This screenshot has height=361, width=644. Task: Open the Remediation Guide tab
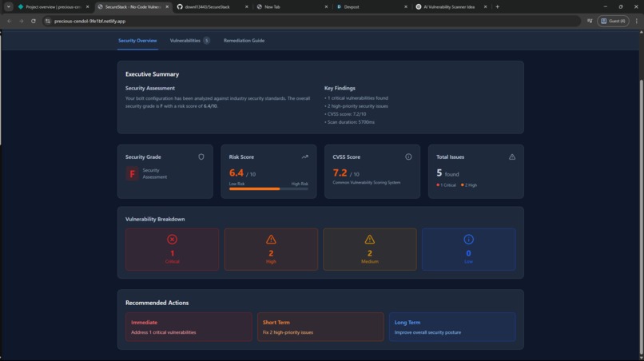244,41
